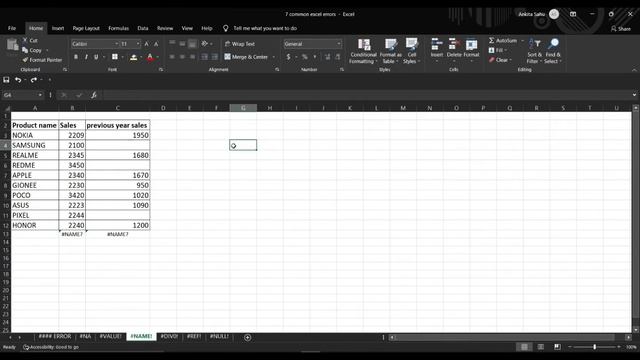Redo the last action
Screen dimensions: 640x360
(33, 80)
